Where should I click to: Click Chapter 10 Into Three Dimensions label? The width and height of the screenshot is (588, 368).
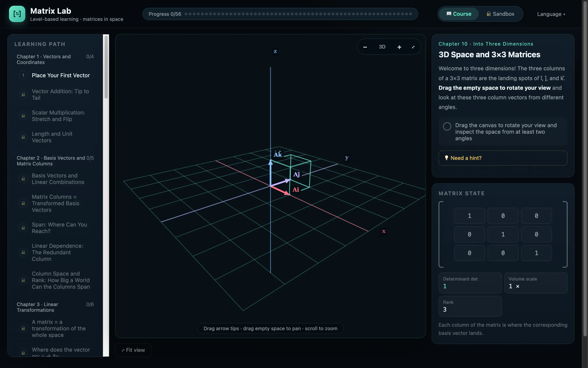pyautogui.click(x=486, y=44)
